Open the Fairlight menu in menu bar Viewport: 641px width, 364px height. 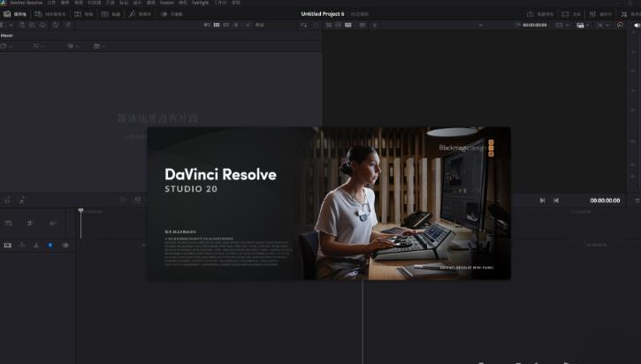pos(201,3)
